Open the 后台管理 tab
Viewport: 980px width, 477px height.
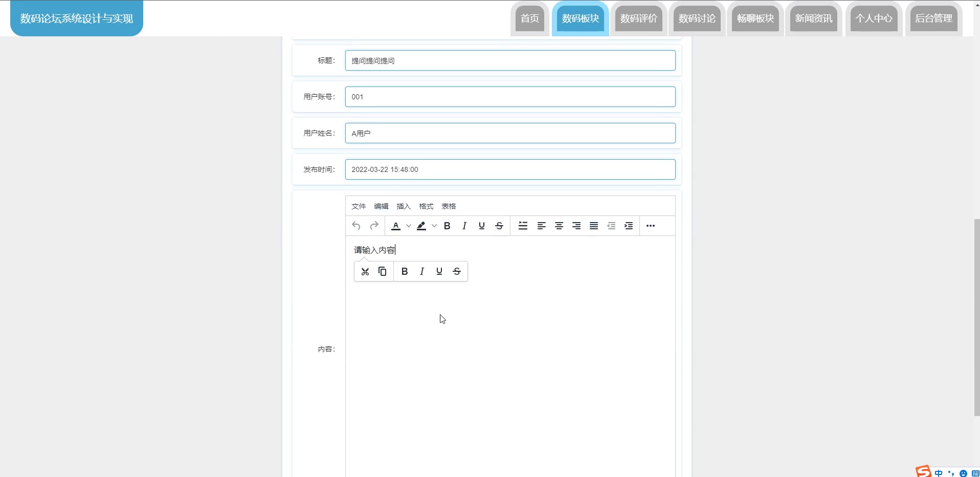point(934,18)
